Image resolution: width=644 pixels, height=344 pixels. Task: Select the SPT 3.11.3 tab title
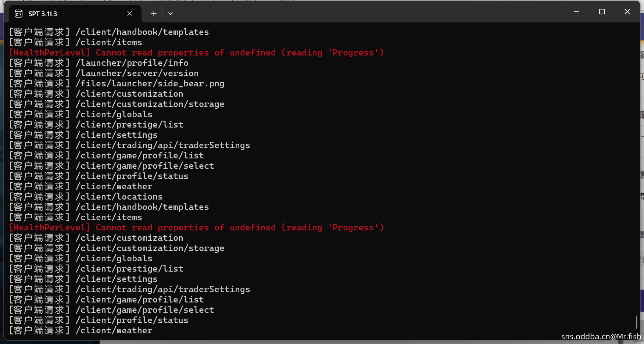click(x=43, y=14)
